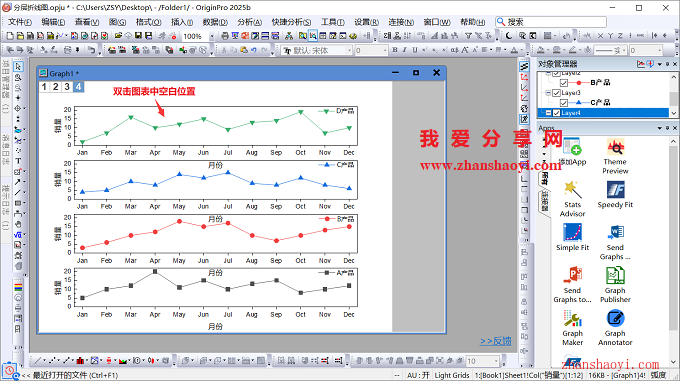Toggle the Layer4 checkbox in Object Manager
The image size is (680, 381).
click(556, 113)
